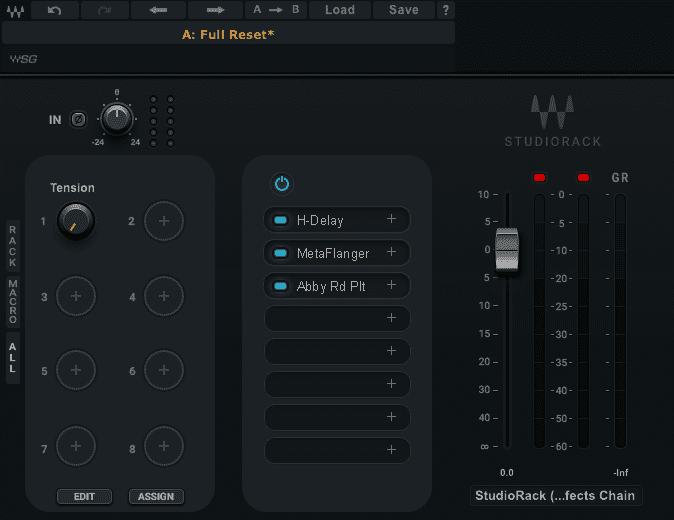Click the output fader value 0.0

click(507, 473)
